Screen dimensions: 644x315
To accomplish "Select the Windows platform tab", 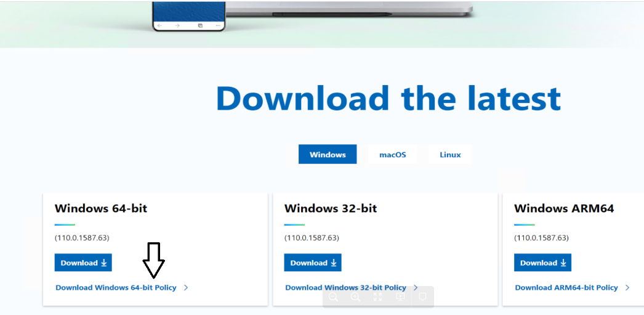I will pos(328,154).
